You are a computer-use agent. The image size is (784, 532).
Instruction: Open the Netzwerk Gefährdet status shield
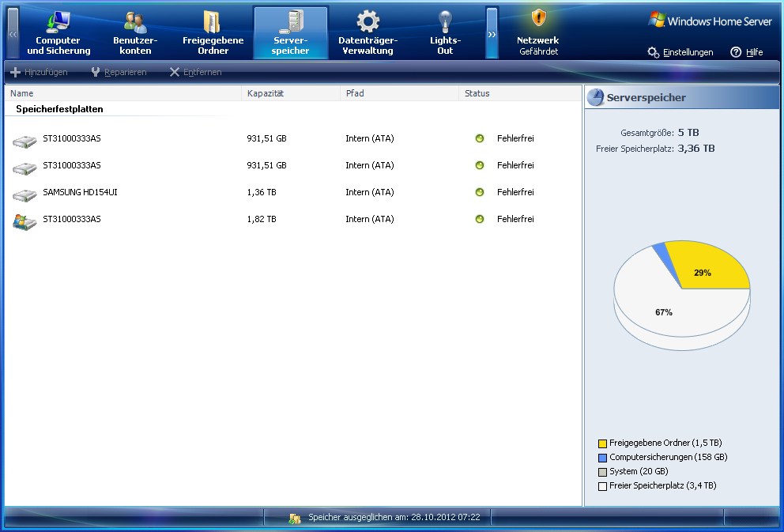point(538,33)
